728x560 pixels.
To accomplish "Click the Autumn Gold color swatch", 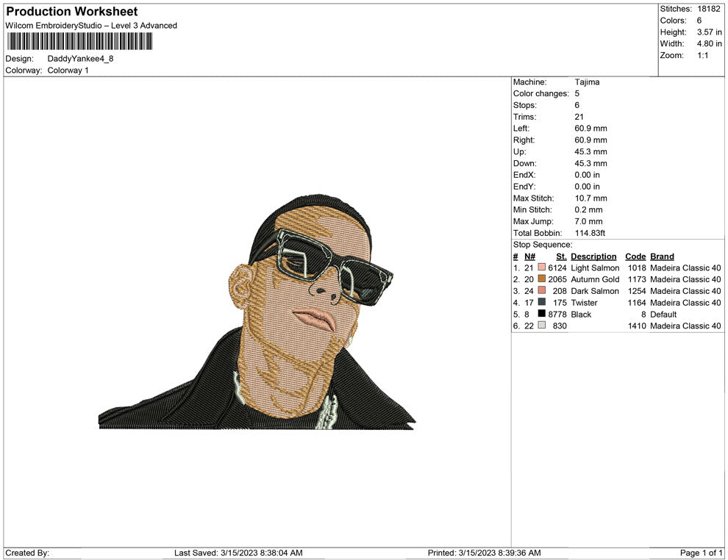I will pyautogui.click(x=541, y=279).
